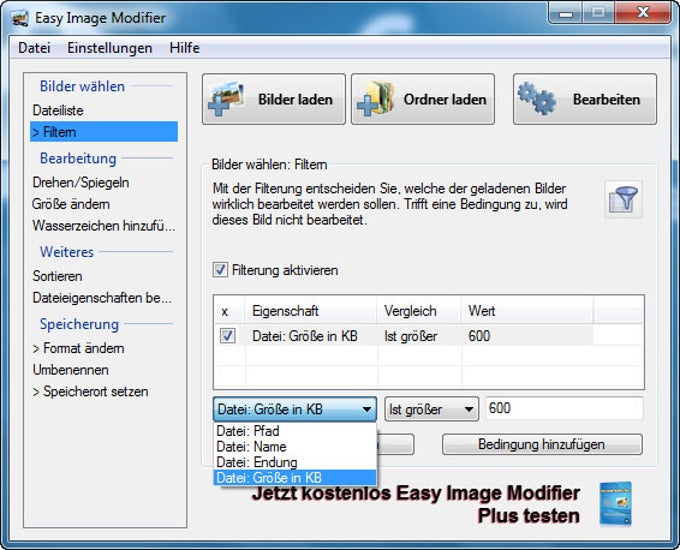Uncheck the Datei: Größe in KB condition row
The image size is (680, 550).
228,336
